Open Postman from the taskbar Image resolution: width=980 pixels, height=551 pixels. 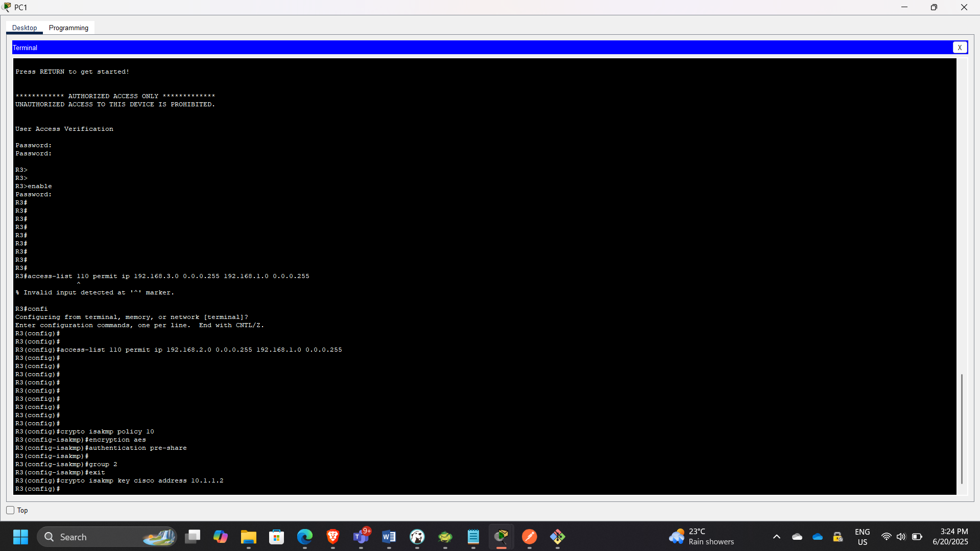coord(530,537)
